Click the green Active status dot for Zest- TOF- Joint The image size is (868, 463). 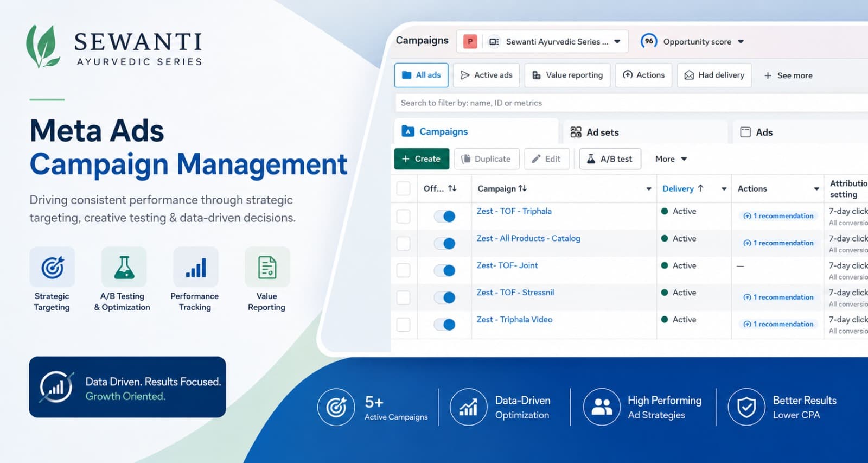coord(665,265)
